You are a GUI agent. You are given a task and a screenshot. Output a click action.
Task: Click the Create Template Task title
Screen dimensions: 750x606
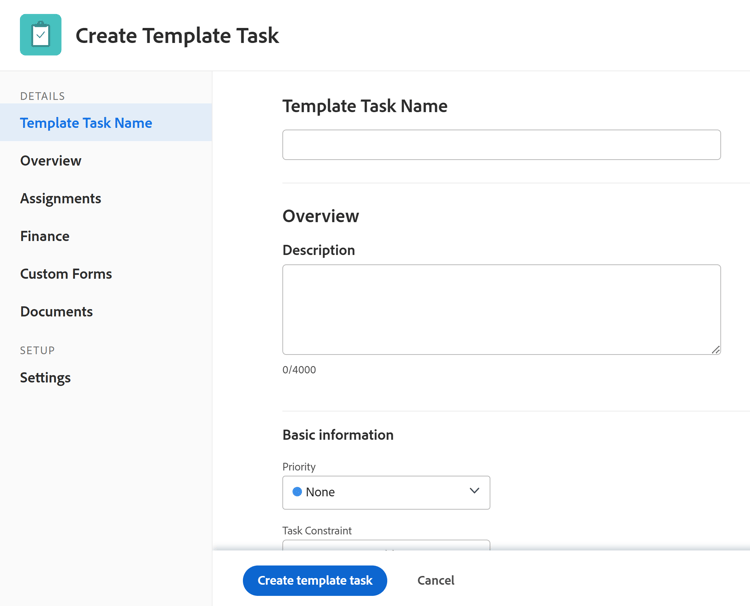177,35
